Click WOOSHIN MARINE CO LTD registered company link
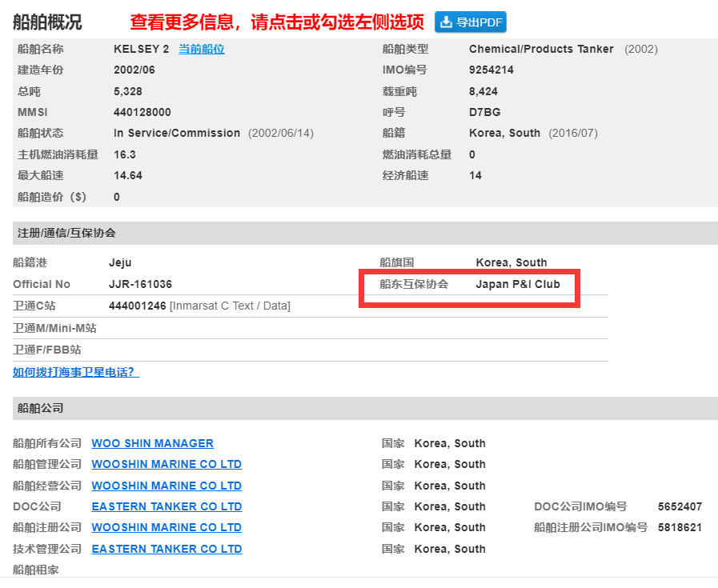The image size is (718, 588). pos(166,527)
